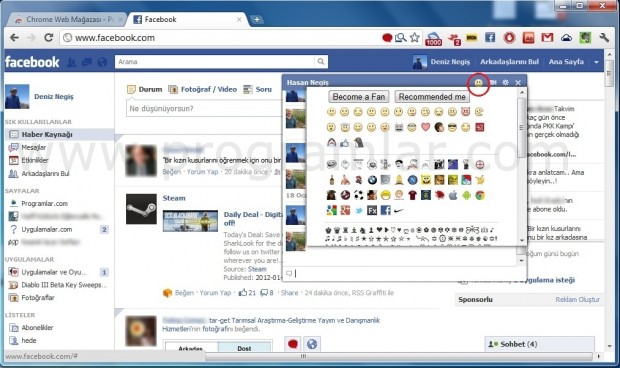The height and width of the screenshot is (368, 620).
Task: Insert the Twitter bird emoticon
Action: click(359, 211)
